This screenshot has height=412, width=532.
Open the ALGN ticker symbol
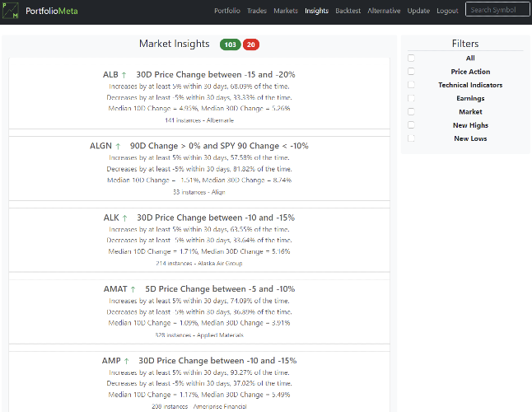click(100, 146)
